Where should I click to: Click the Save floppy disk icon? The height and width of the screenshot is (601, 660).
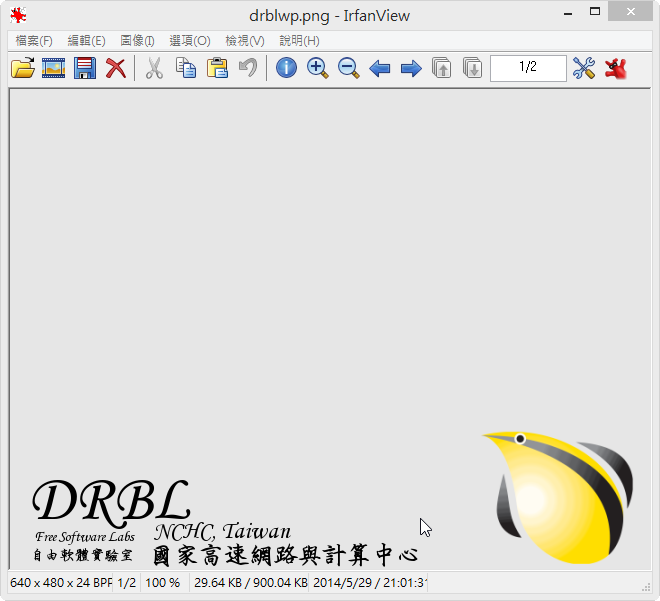click(x=85, y=68)
